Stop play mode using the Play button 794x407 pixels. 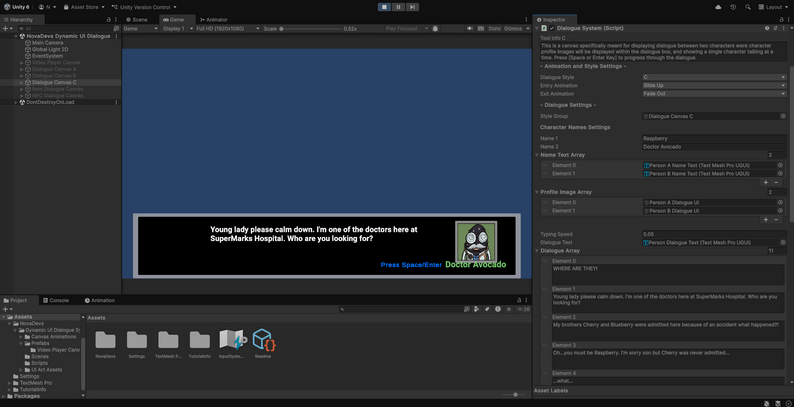point(384,7)
